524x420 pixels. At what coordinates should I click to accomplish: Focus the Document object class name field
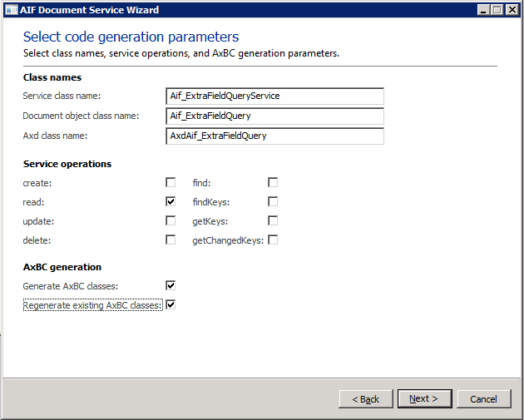(274, 116)
